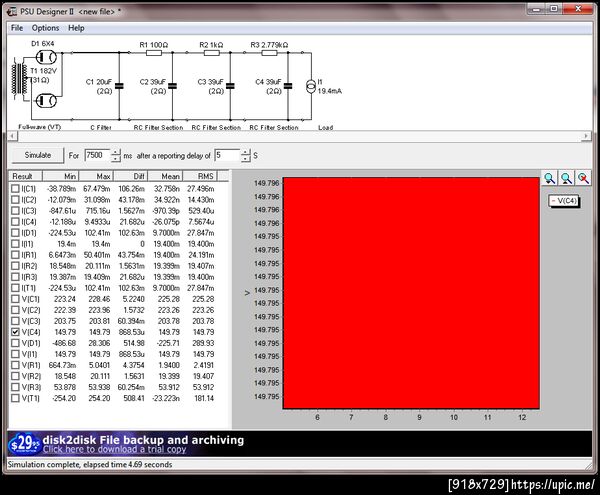Select the C2 39uF capacitor symbol
Viewport: 600px width, 495px height.
(173, 86)
